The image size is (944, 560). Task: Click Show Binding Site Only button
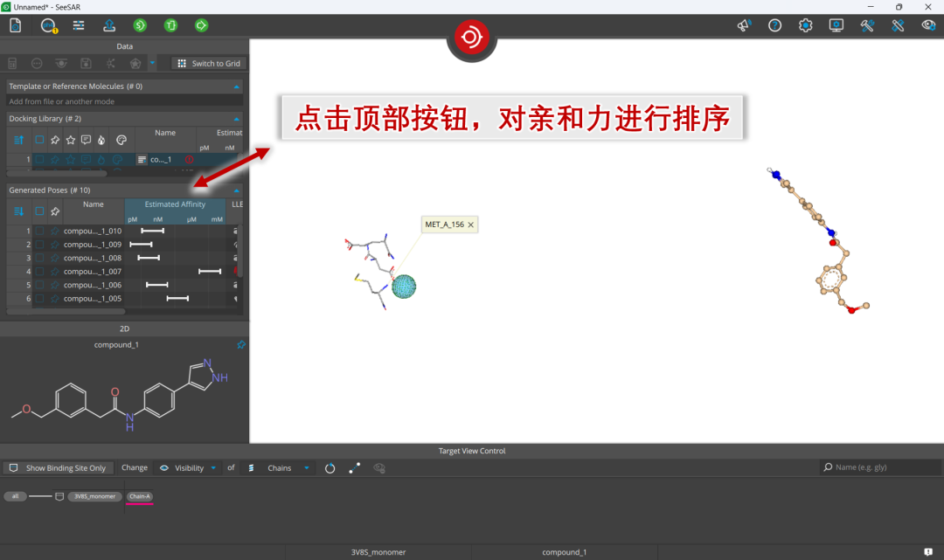[x=57, y=468]
